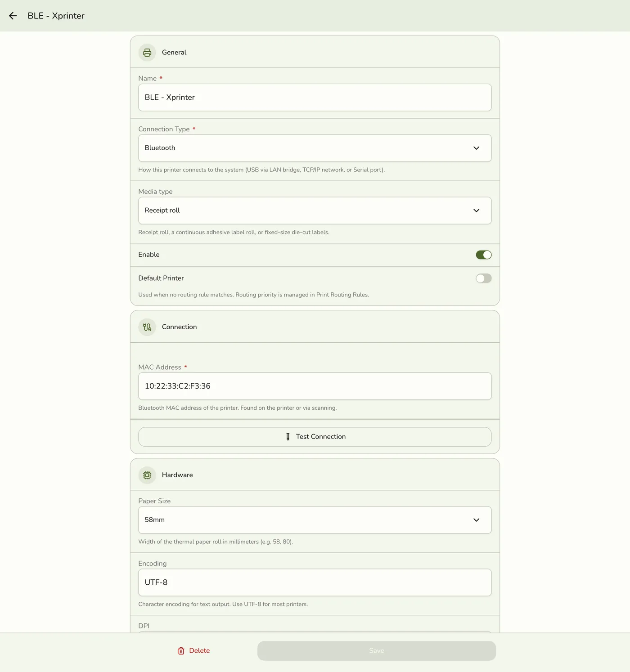Click the hint about die-cut labels
This screenshot has height=672, width=630.
(x=234, y=233)
